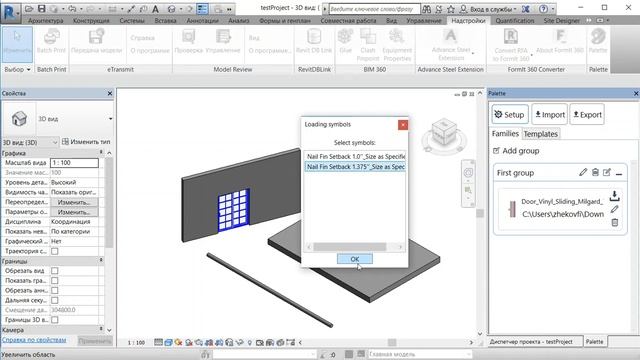Click OK in Loading symbols dialog

pos(355,259)
